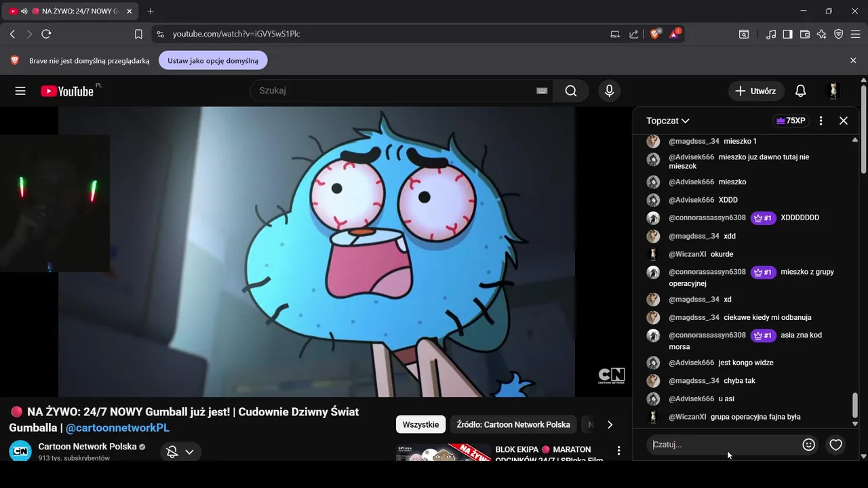The height and width of the screenshot is (488, 868).
Task: Click @Advisek666 avatar beside 'XDDD'
Action: click(653, 200)
